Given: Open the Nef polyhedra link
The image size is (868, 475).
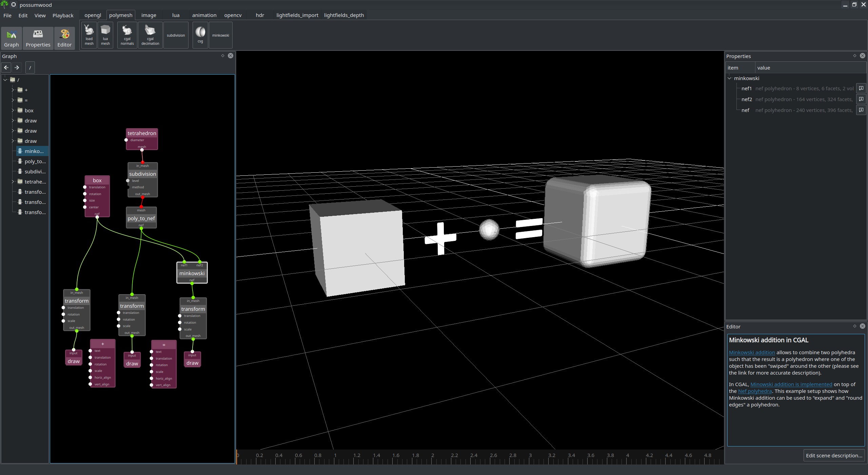Looking at the screenshot, I should tap(754, 391).
